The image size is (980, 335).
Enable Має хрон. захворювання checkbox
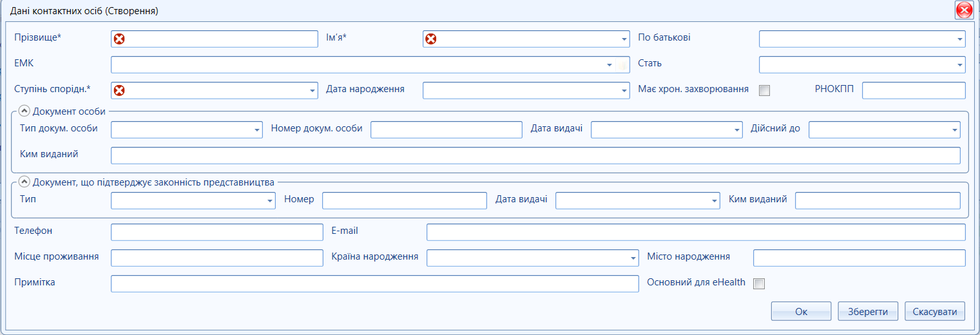click(764, 91)
